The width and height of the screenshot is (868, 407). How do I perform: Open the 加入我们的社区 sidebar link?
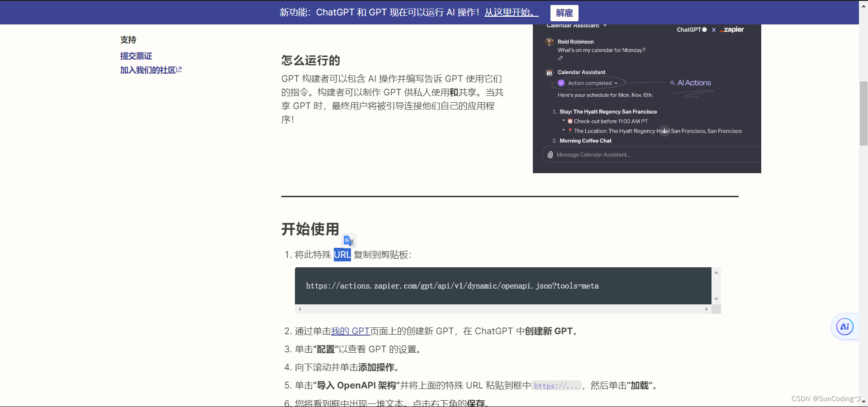click(x=147, y=70)
